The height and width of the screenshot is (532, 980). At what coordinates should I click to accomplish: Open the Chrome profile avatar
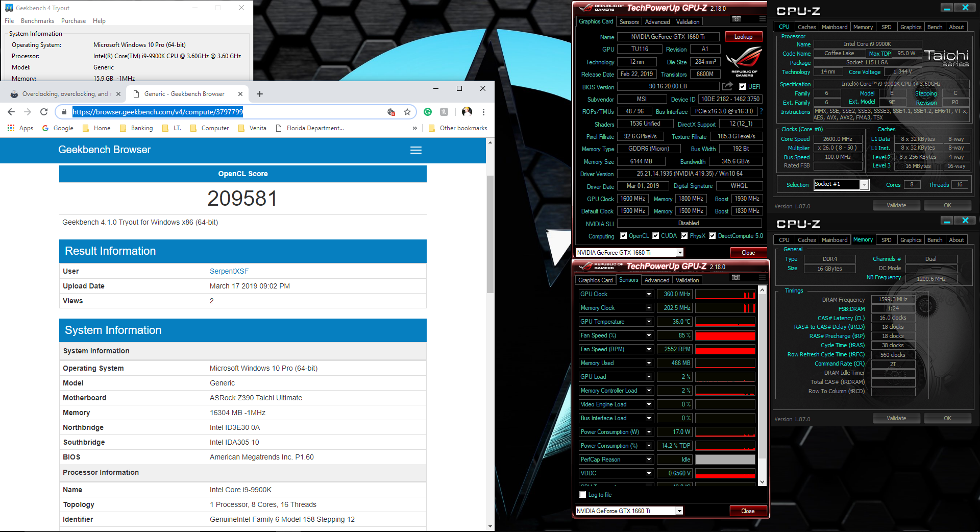[x=467, y=112]
